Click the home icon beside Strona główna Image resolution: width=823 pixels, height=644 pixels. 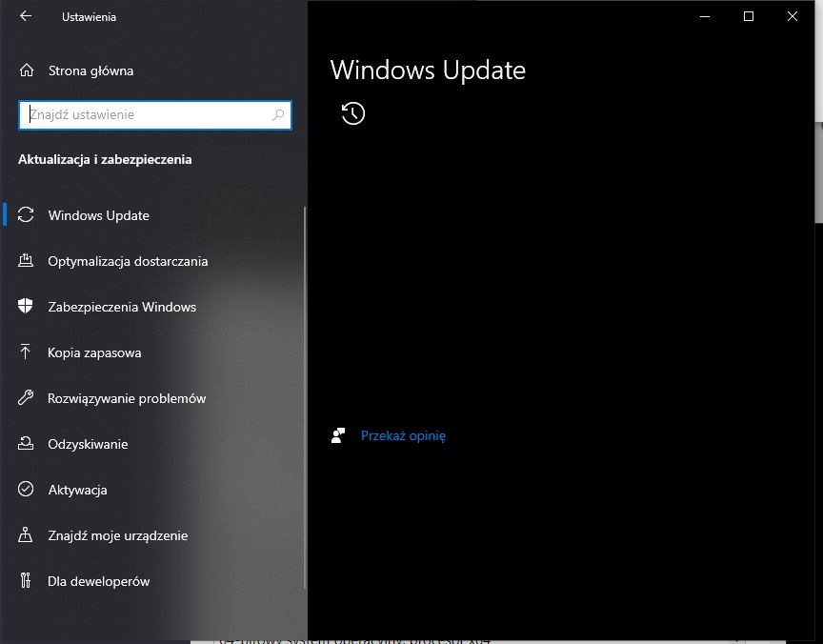tap(27, 70)
